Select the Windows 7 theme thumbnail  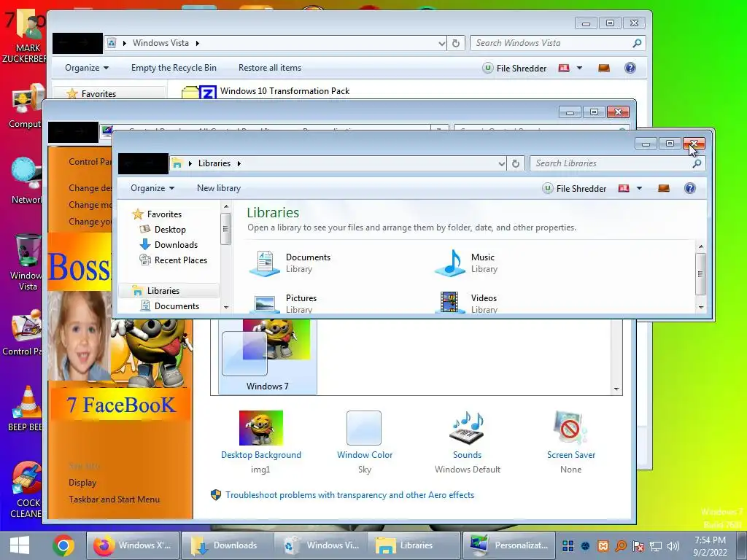click(x=267, y=356)
